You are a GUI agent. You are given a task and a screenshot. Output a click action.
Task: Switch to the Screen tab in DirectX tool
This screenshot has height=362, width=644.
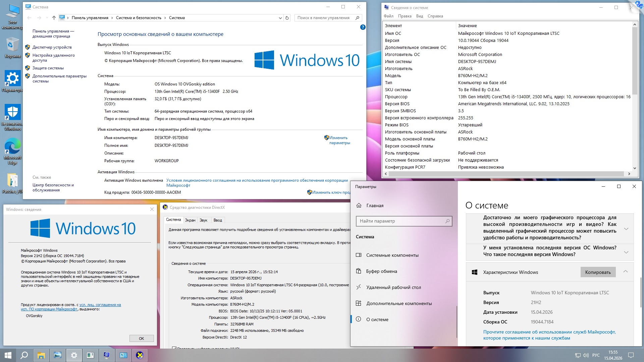(190, 220)
